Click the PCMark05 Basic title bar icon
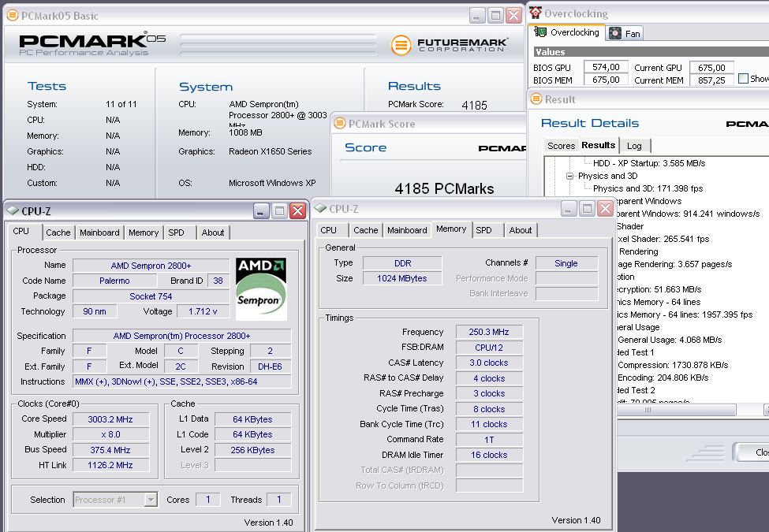This screenshot has height=532, width=769. tap(13, 16)
